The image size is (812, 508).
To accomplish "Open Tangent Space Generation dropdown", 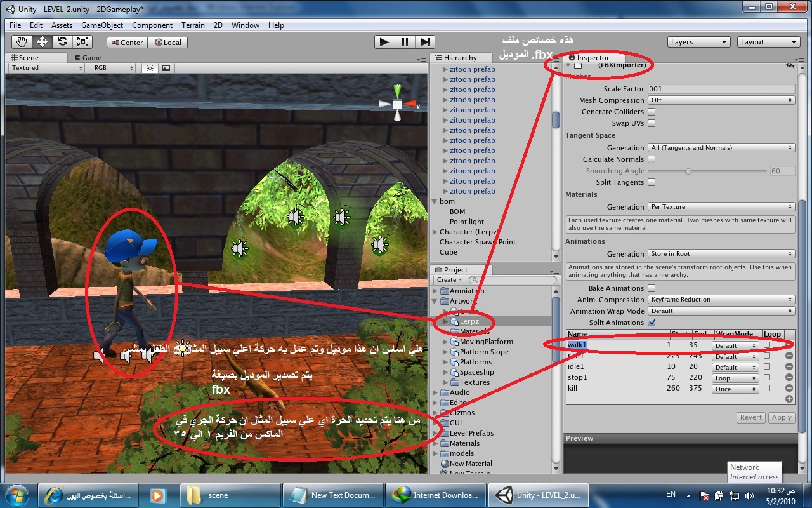I will 721,148.
